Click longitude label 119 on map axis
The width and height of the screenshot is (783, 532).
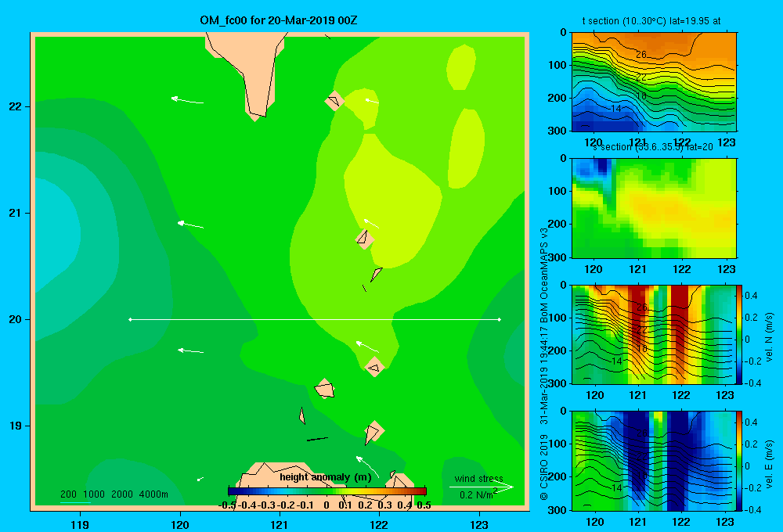coord(80,524)
